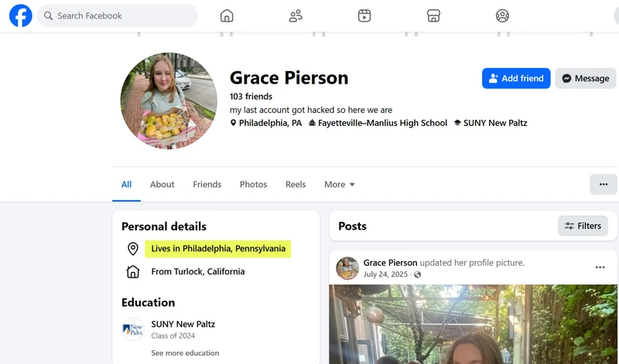Expand the More dropdown

(x=339, y=184)
